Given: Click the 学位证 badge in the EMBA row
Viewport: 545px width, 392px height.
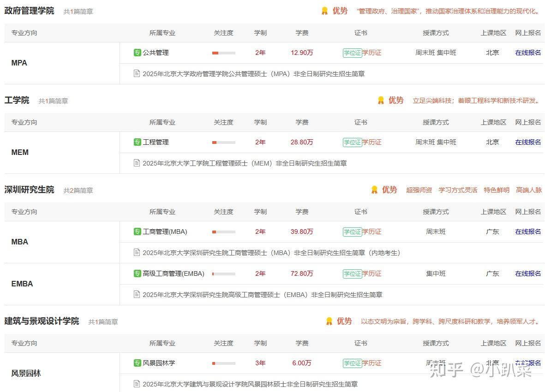Looking at the screenshot, I should tap(353, 274).
